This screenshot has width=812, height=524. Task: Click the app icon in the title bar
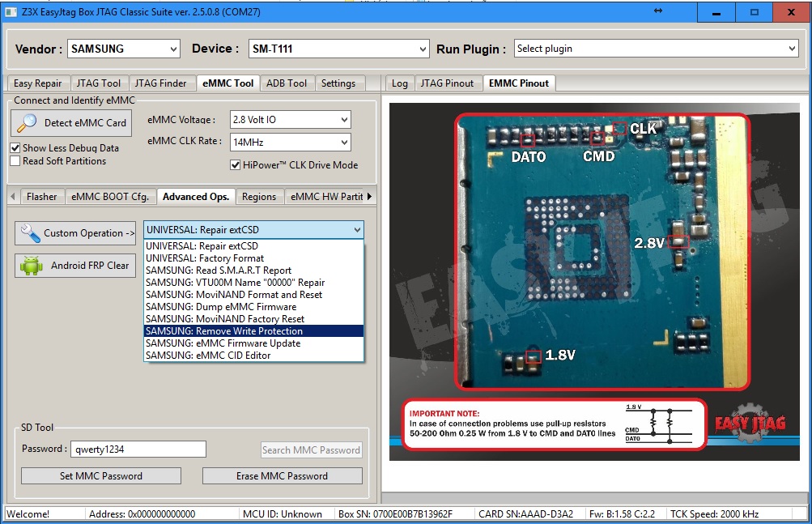tap(11, 12)
